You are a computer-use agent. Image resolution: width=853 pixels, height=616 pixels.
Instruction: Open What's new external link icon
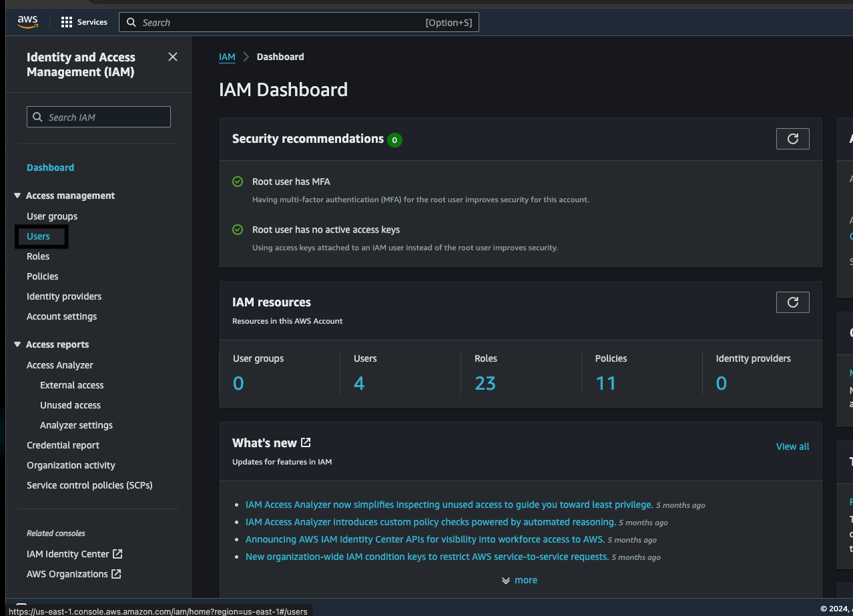click(306, 442)
